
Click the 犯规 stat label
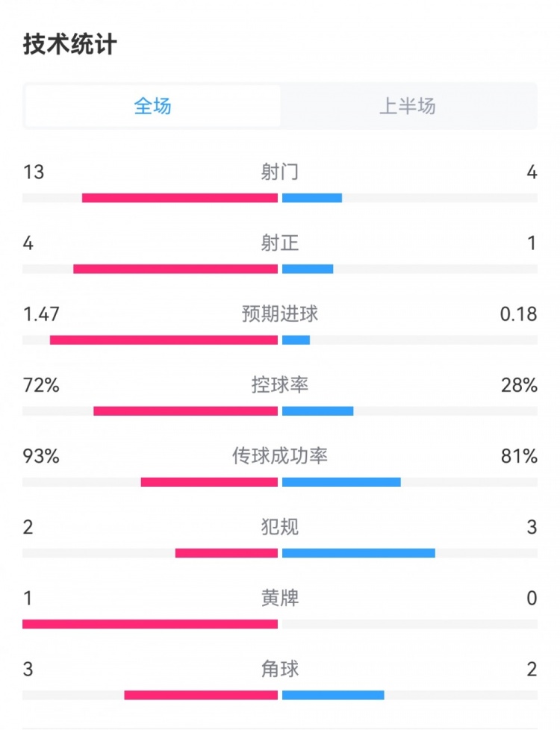pyautogui.click(x=280, y=527)
